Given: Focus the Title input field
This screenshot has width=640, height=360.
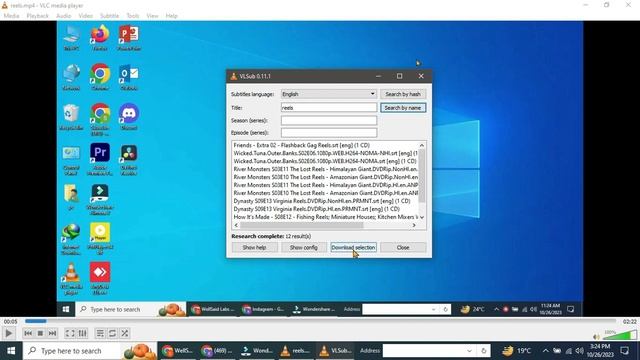Looking at the screenshot, I should [x=329, y=108].
